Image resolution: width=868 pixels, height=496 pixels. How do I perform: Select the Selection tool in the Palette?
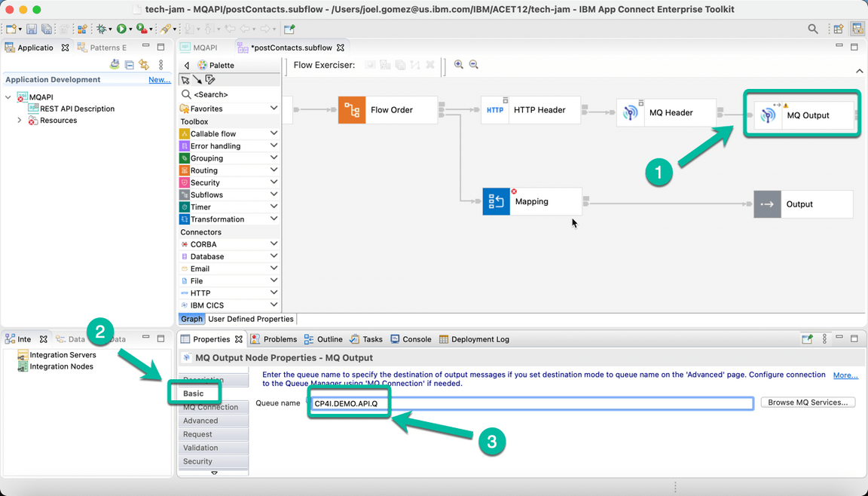[185, 79]
